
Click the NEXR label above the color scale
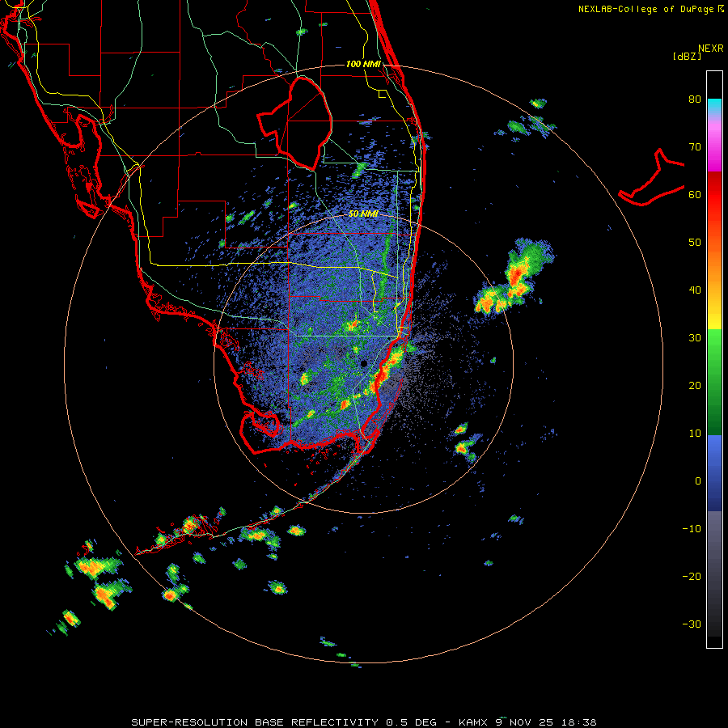click(711, 49)
